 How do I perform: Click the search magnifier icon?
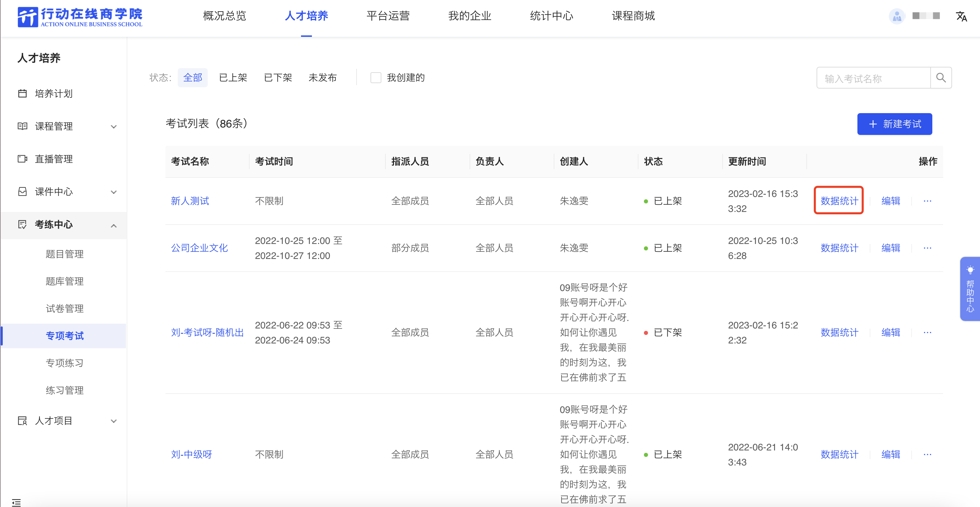(941, 78)
